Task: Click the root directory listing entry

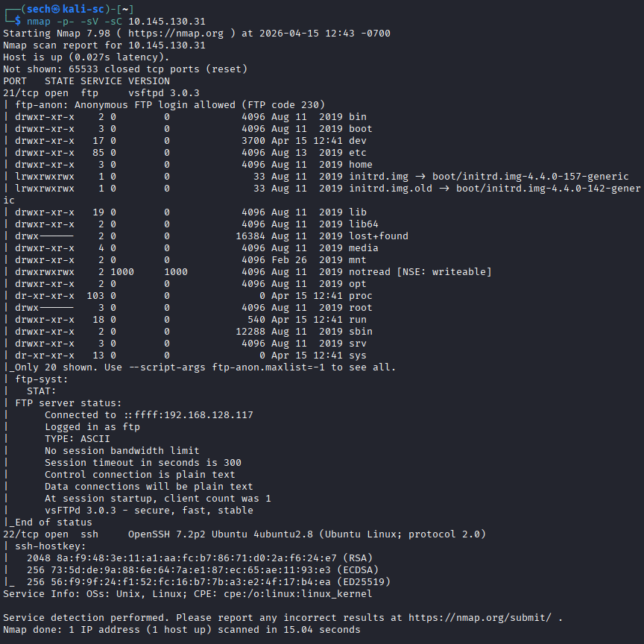Action: click(x=360, y=307)
